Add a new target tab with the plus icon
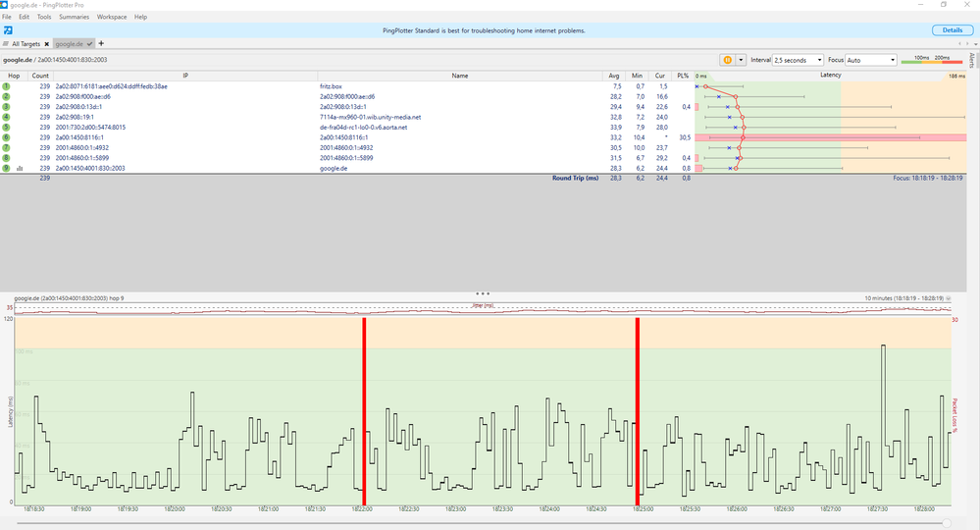The height and width of the screenshot is (530, 980). click(101, 44)
